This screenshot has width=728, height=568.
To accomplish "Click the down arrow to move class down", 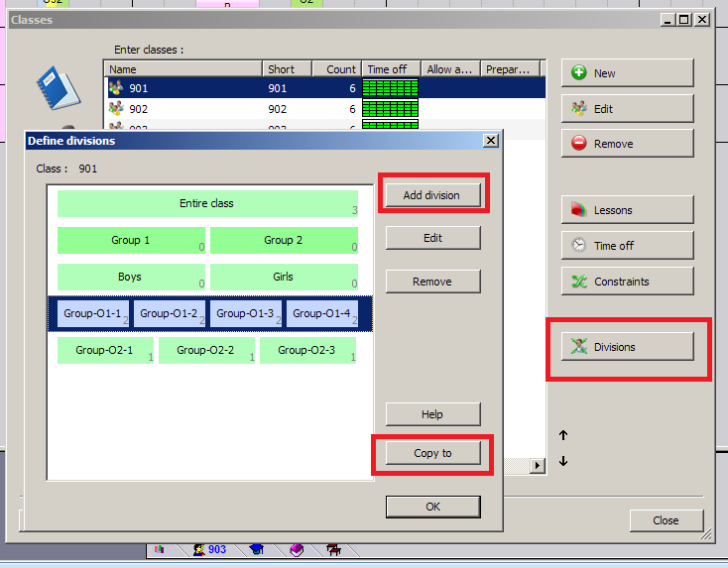I will coord(563,461).
